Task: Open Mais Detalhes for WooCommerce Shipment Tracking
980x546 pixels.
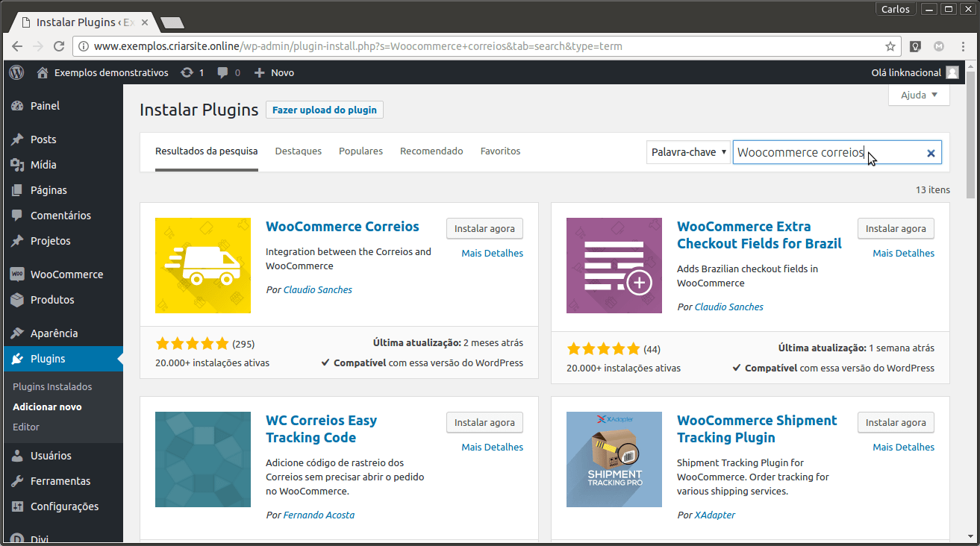Action: tap(903, 448)
